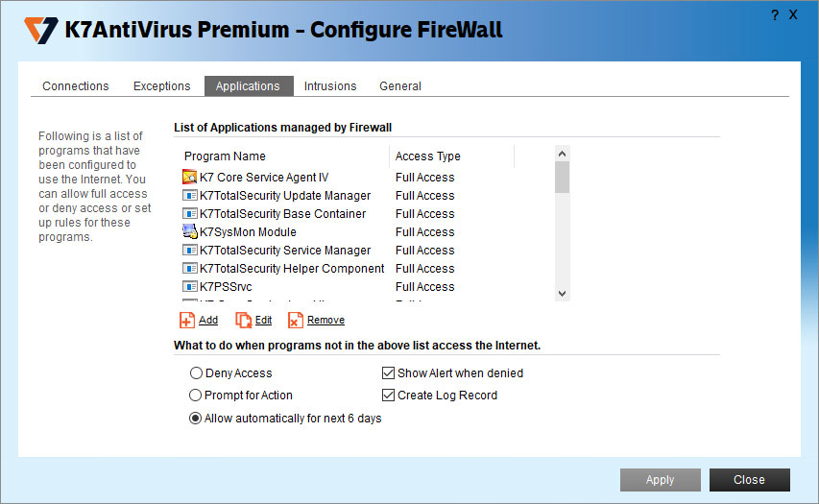Click the Apply button

(661, 479)
